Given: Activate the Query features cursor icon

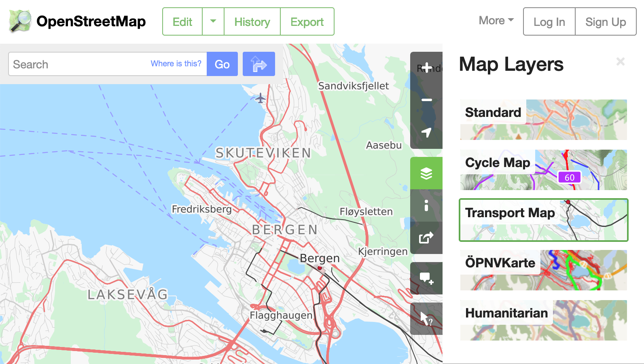Looking at the screenshot, I should (426, 319).
